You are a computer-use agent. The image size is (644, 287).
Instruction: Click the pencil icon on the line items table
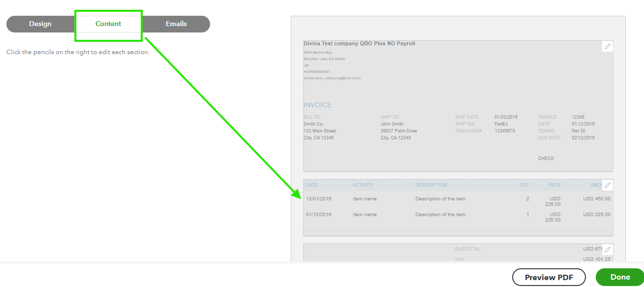click(x=607, y=185)
